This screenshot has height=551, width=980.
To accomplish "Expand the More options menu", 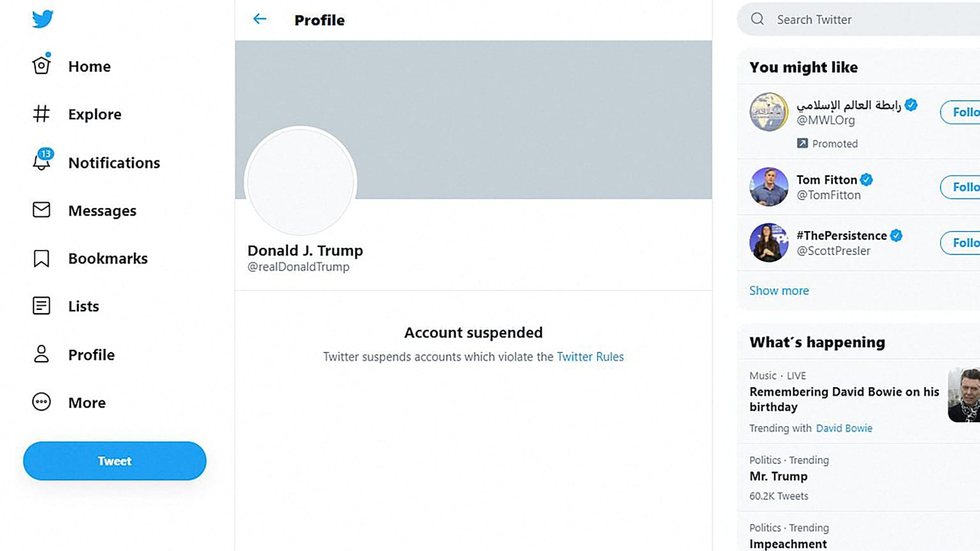I will click(69, 402).
